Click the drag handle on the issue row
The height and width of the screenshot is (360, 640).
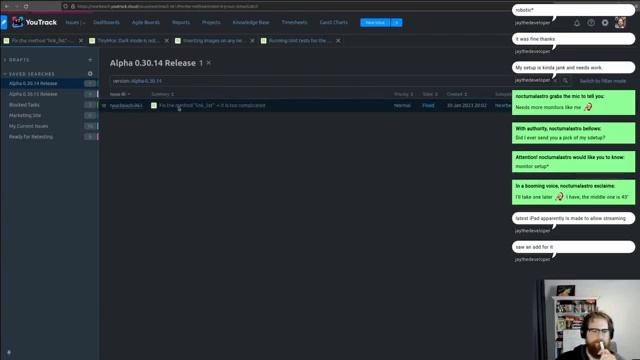pyautogui.click(x=104, y=105)
